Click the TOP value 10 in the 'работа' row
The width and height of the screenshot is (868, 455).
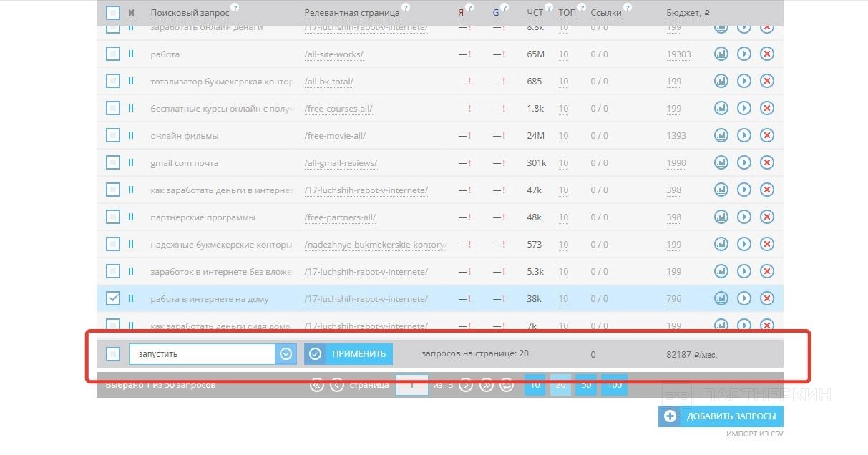[563, 54]
